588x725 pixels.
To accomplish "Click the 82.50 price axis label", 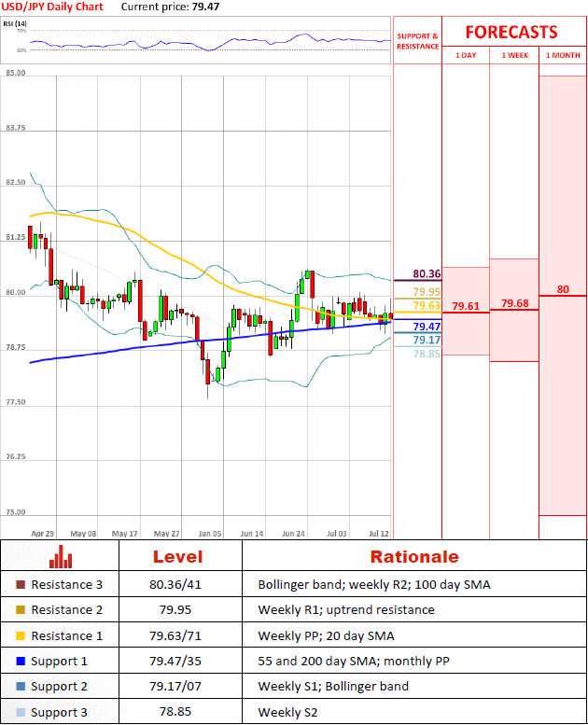I will 16,182.
